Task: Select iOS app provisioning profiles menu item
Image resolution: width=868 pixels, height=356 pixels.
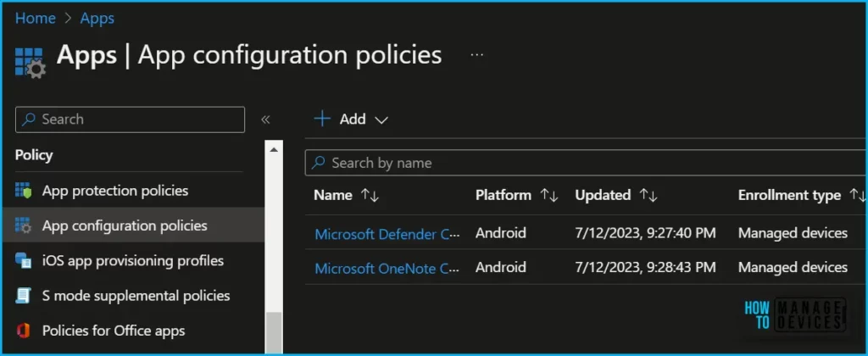Action: click(x=133, y=260)
